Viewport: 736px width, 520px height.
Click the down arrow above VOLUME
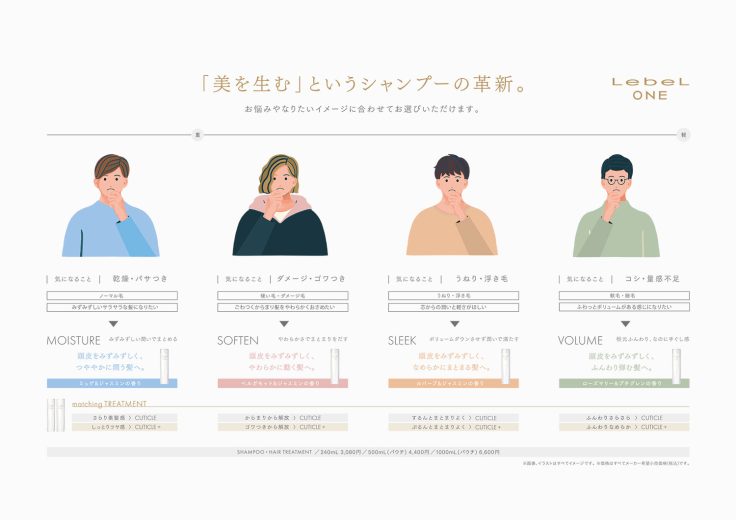(x=625, y=324)
